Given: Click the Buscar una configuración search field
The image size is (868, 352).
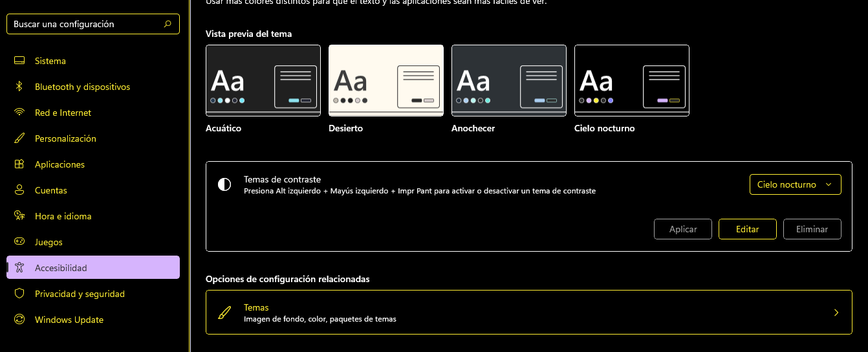Looking at the screenshot, I should tap(93, 24).
